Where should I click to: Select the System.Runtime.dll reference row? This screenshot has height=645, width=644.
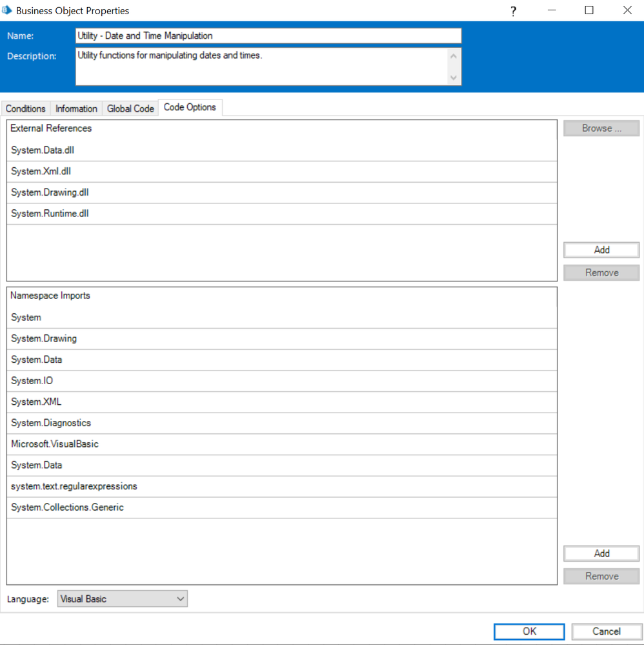(281, 214)
